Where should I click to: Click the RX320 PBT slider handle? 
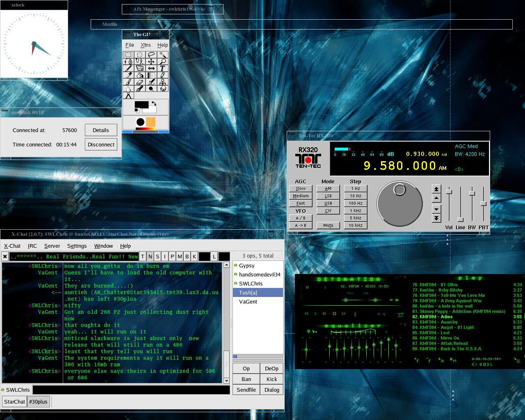tap(484, 203)
